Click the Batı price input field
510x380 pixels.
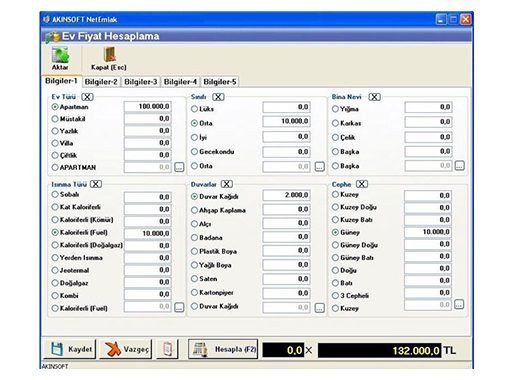click(x=428, y=280)
